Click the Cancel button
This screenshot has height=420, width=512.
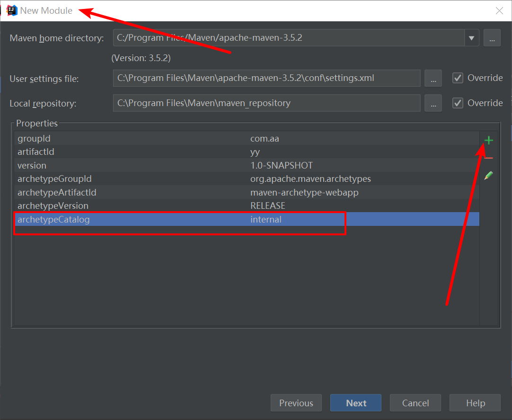tap(415, 402)
